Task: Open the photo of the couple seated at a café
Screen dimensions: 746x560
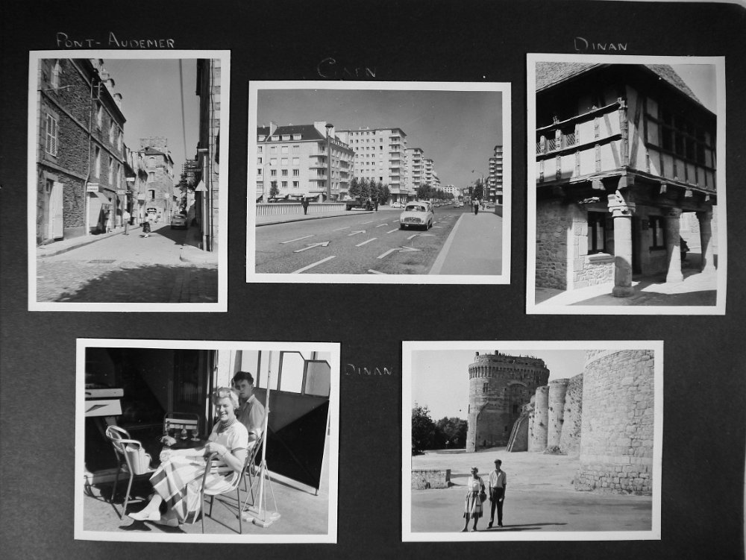Action: click(207, 441)
